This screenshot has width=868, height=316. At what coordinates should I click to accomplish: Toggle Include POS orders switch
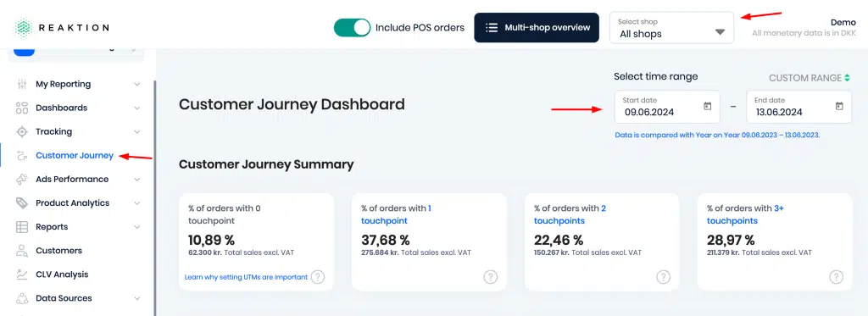pos(352,28)
